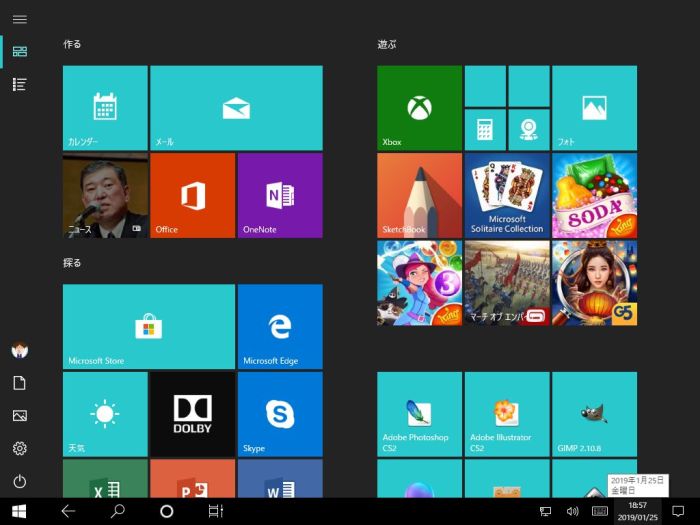The height and width of the screenshot is (525, 700).
Task: Open the power options menu
Action: (x=19, y=481)
